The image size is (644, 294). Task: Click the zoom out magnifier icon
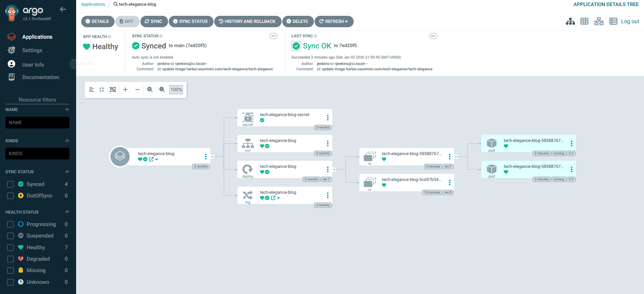pyautogui.click(x=162, y=89)
